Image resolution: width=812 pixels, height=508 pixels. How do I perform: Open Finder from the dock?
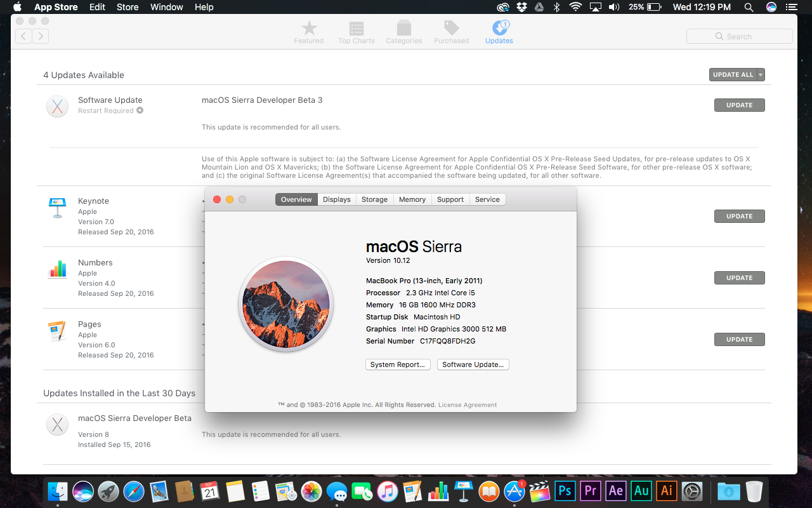[58, 491]
